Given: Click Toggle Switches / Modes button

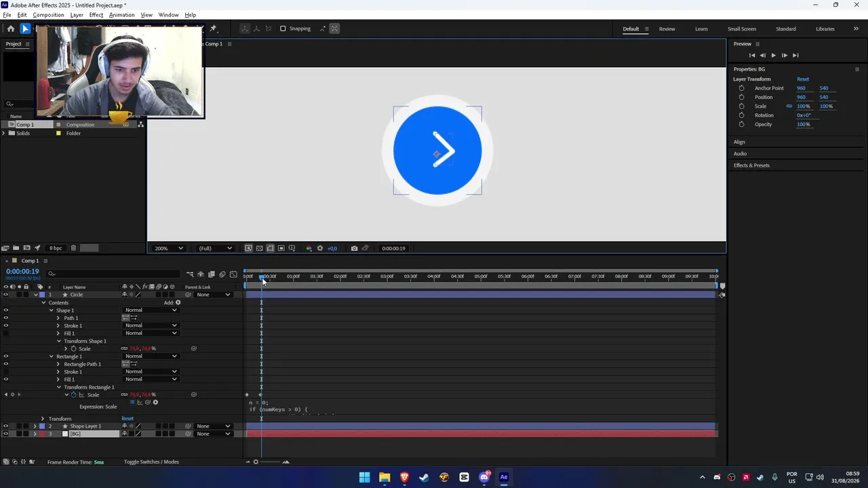Looking at the screenshot, I should pos(151,462).
